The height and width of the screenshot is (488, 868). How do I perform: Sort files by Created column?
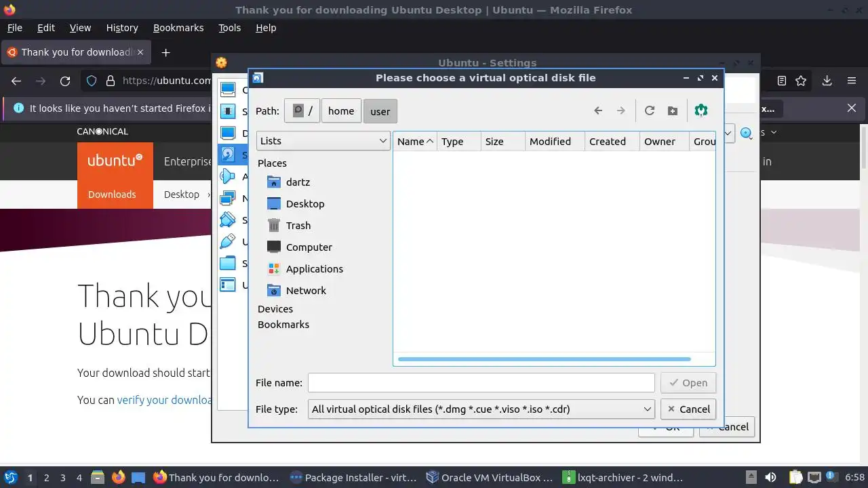coord(612,142)
